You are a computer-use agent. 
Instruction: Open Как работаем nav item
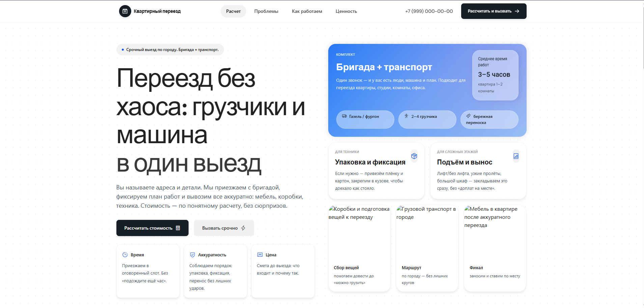307,11
